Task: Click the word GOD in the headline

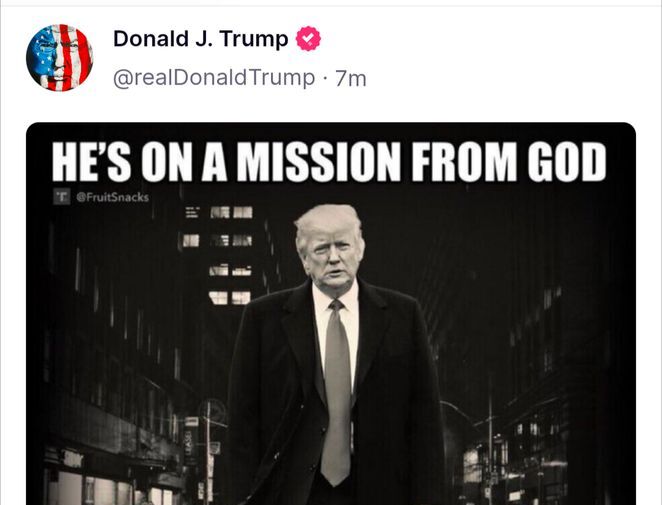Action: tap(565, 160)
